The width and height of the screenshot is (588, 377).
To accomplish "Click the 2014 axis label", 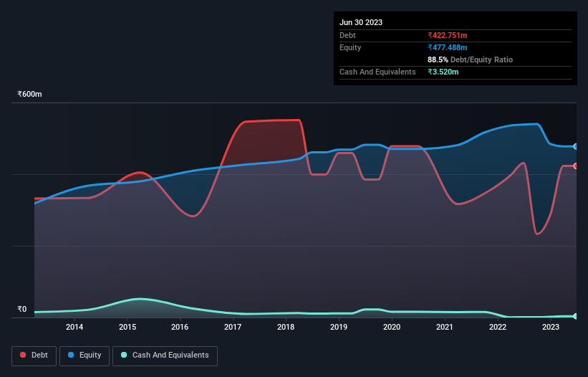I will [74, 327].
